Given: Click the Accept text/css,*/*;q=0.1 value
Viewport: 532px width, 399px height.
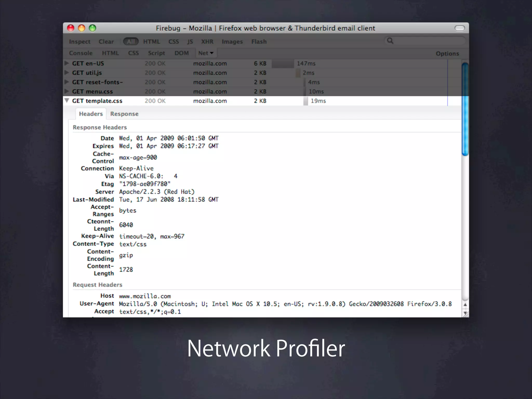Looking at the screenshot, I should coord(150,312).
